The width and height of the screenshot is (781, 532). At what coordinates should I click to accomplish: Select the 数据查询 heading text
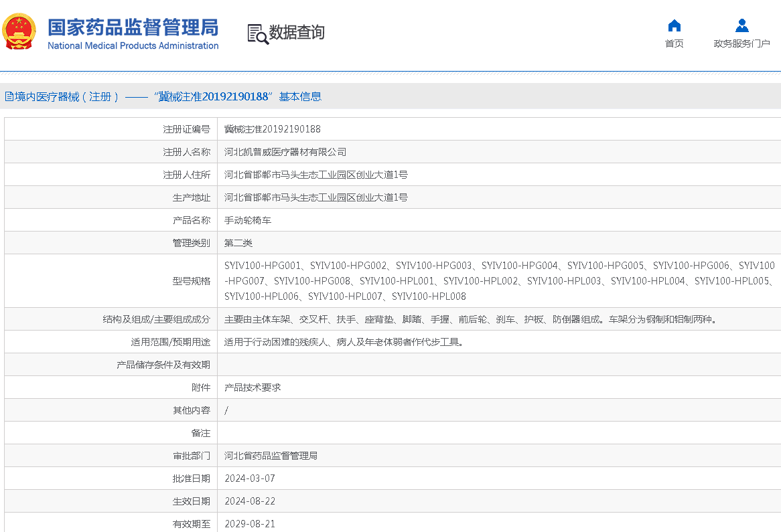coord(297,32)
